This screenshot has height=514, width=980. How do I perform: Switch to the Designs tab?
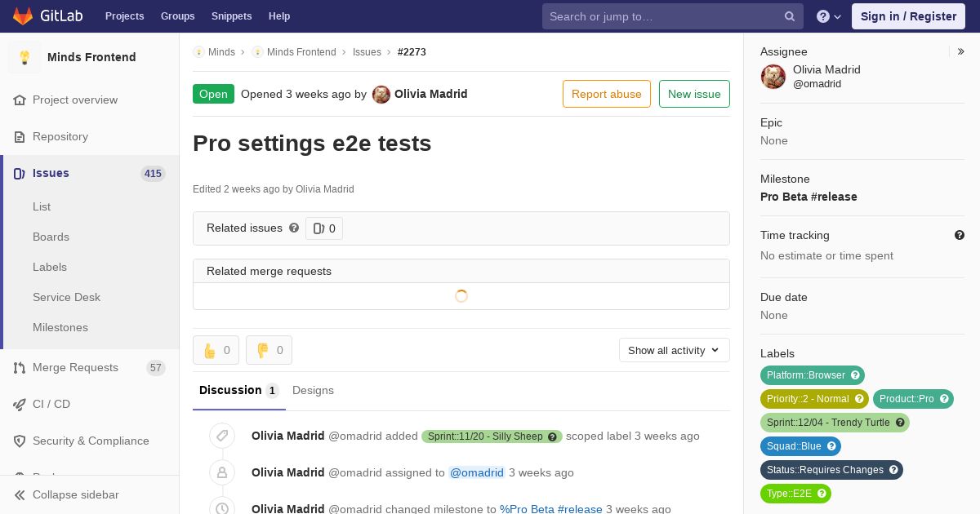[313, 391]
